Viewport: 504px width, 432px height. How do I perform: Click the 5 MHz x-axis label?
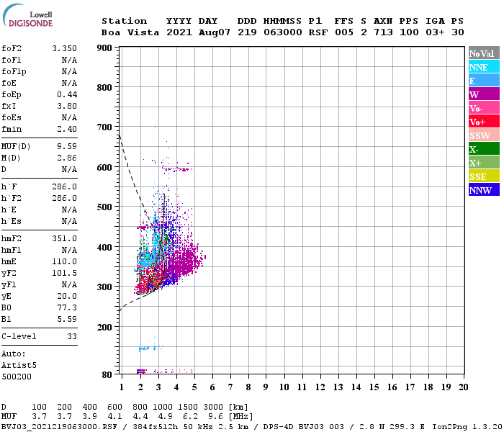(194, 387)
